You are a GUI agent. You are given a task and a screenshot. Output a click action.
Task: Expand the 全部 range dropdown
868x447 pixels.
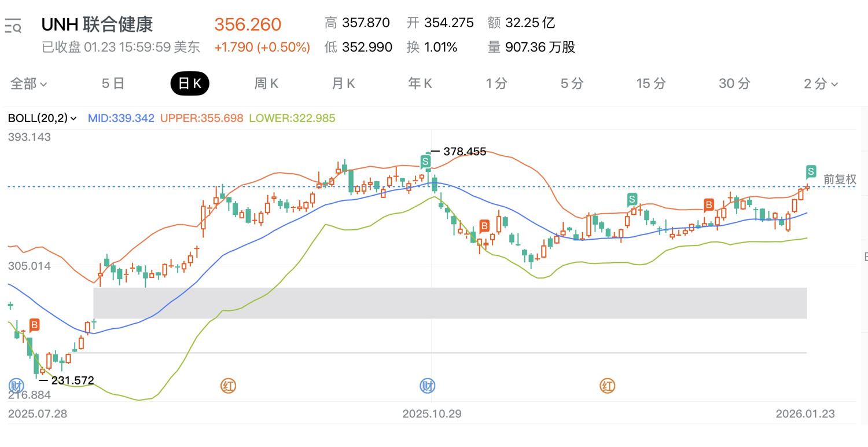[28, 84]
